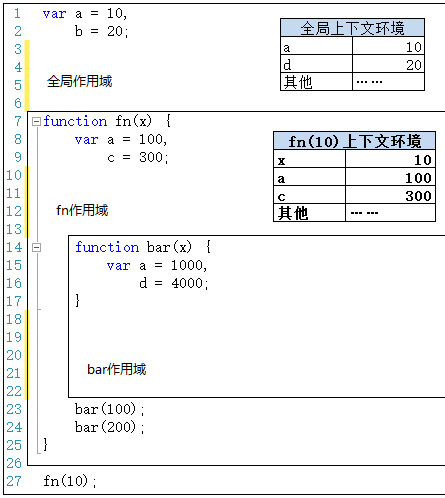445x498 pixels.
Task: Click closing brace on line 17
Action: tap(78, 301)
